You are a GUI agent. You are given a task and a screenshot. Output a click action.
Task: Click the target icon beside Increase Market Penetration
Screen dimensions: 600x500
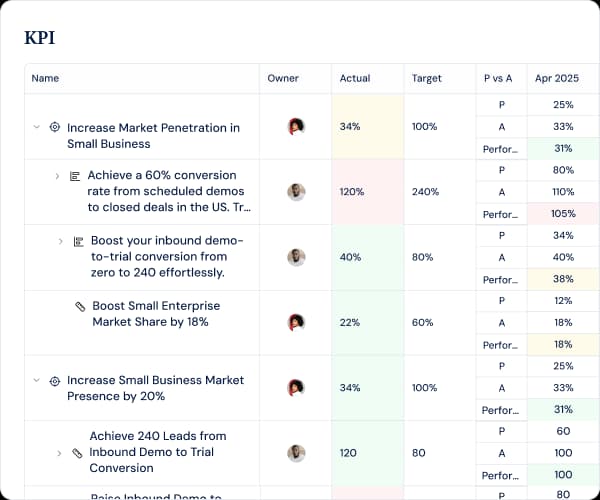click(x=55, y=127)
